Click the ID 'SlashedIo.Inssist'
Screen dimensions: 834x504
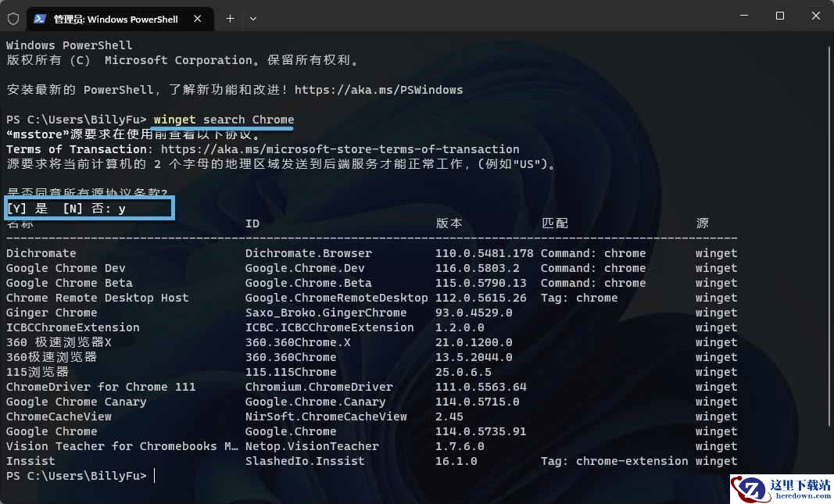305,461
